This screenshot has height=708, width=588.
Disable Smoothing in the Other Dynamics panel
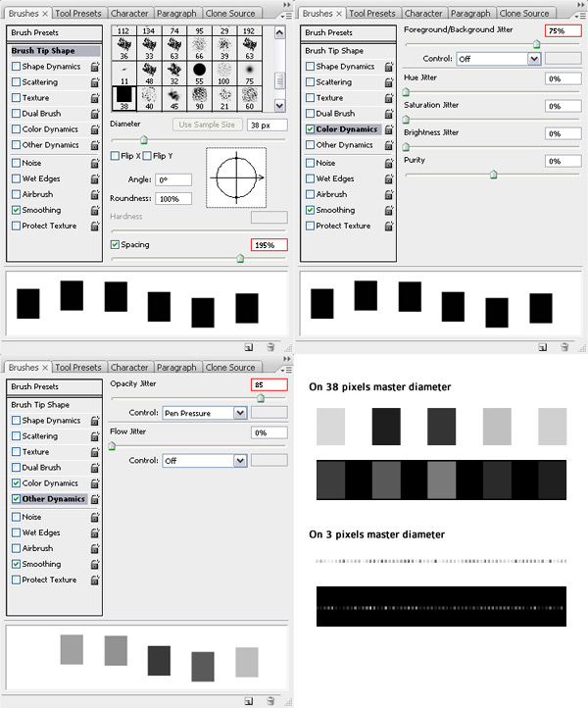(17, 564)
